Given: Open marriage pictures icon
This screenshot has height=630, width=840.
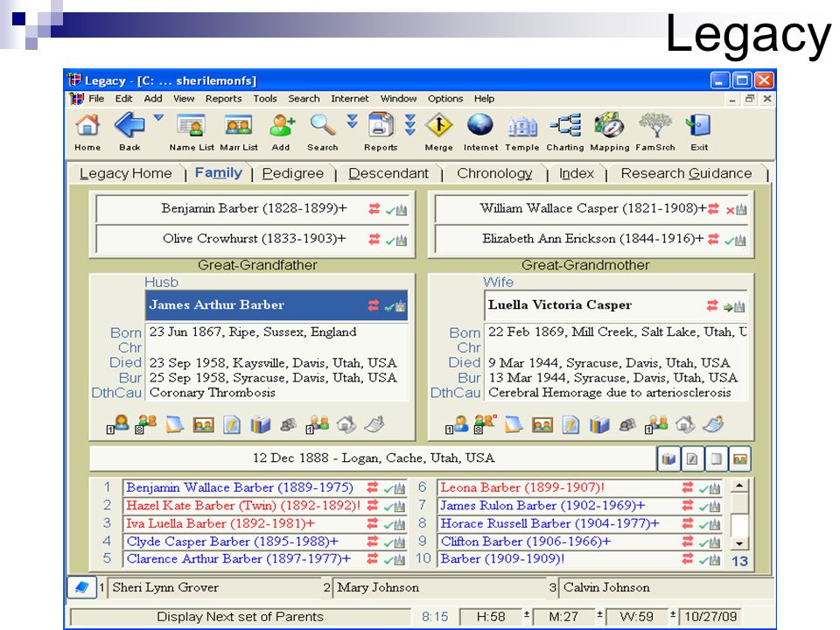Looking at the screenshot, I should click(739, 458).
